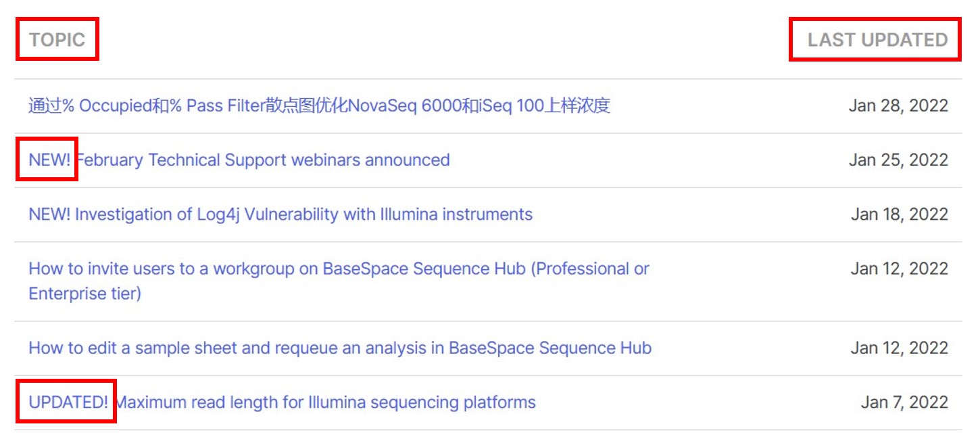Click the 'Enterprise tier)' wrapped link line
Screen dimensions: 980x441
point(84,294)
